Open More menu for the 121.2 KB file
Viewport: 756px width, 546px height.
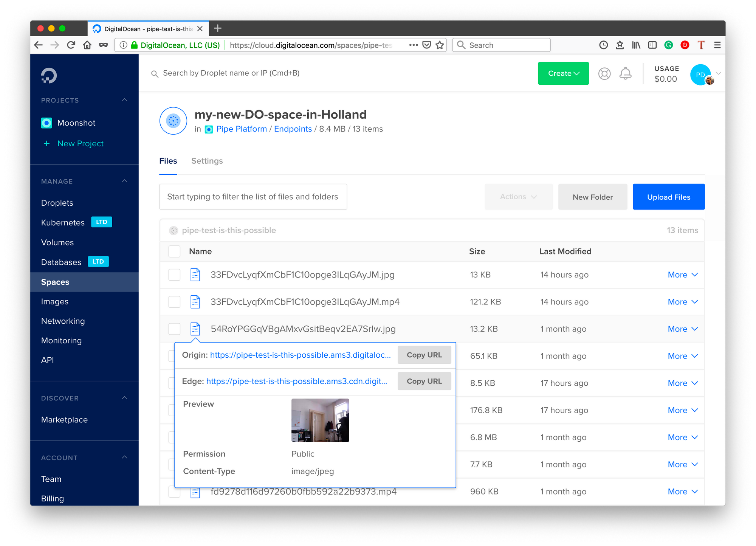(x=683, y=302)
